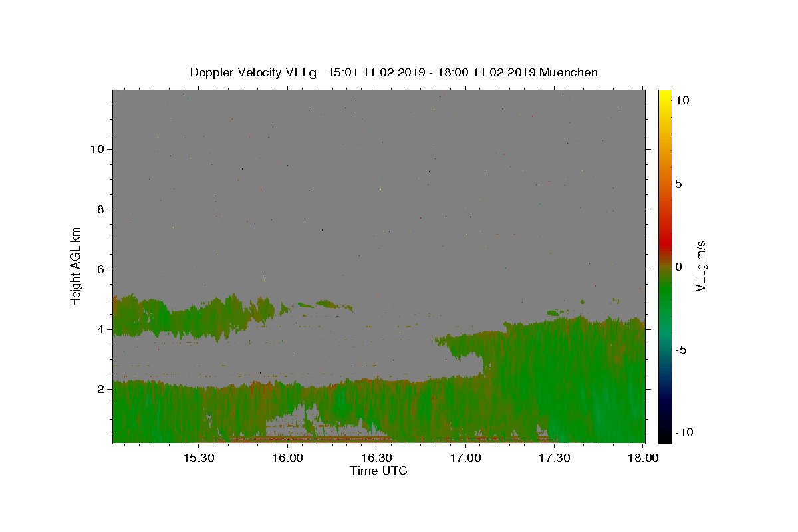Viewport: 798px width, 532px height.
Task: Click the 'Muenchen' station name in the title
Action: click(x=569, y=72)
